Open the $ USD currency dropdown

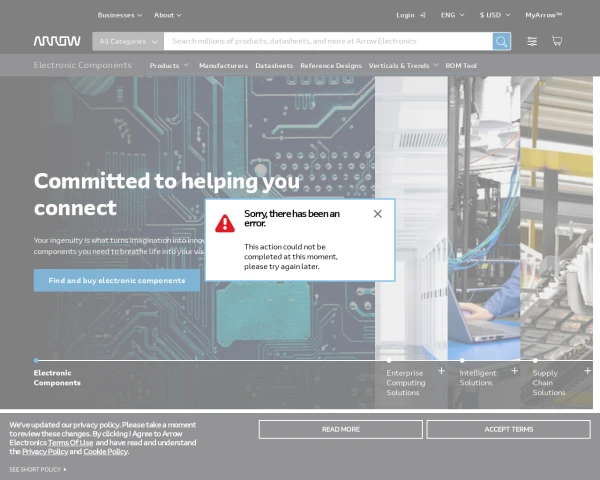pyautogui.click(x=495, y=15)
